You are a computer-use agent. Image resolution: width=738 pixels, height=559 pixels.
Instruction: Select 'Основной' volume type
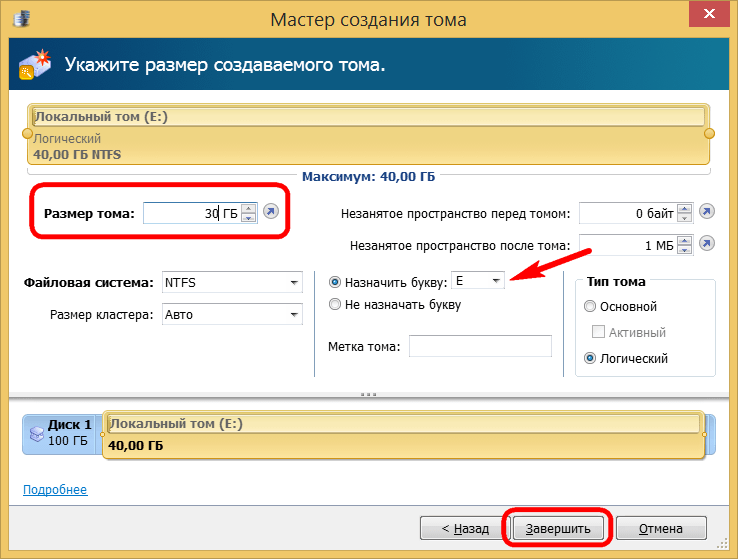(590, 306)
